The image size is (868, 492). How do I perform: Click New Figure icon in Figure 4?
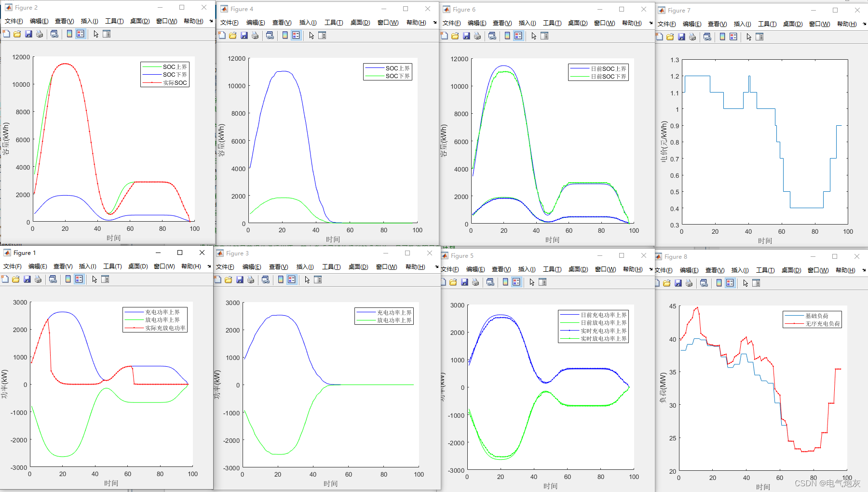tap(222, 35)
